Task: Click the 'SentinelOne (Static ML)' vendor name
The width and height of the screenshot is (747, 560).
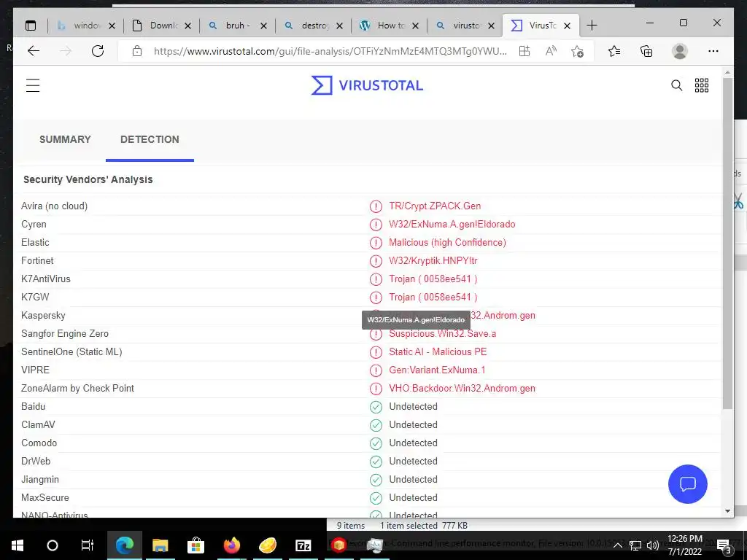Action: 71,352
